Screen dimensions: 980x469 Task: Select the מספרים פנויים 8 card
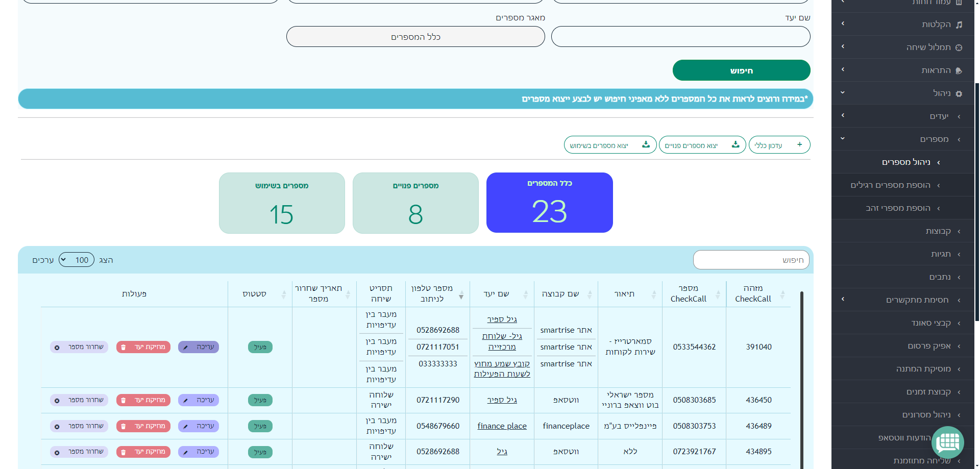pos(415,203)
